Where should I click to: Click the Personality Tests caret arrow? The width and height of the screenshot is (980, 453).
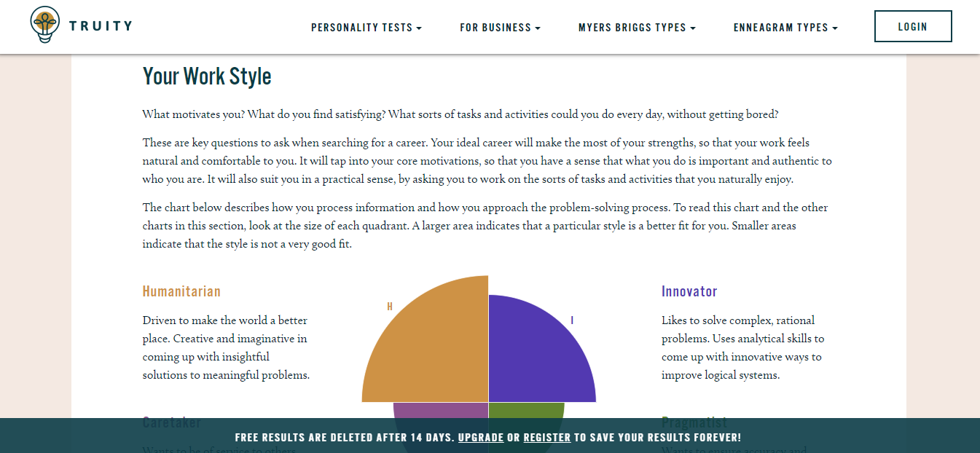point(419,28)
